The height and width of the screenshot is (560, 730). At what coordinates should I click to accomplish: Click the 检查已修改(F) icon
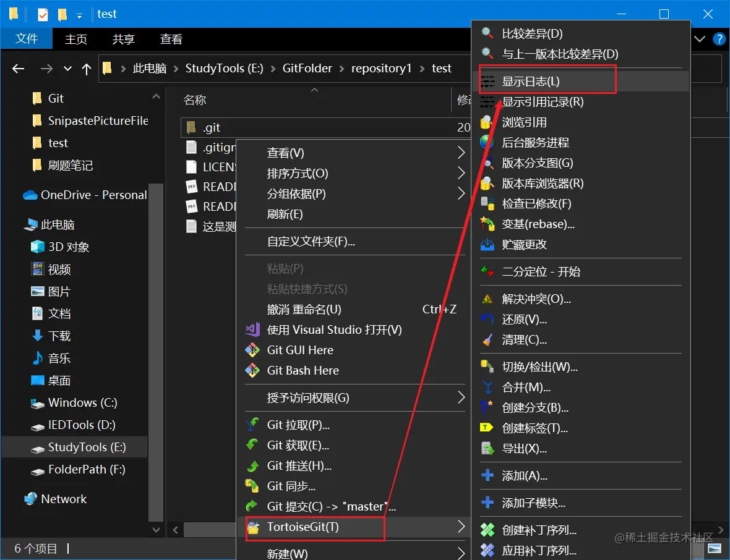pyautogui.click(x=487, y=204)
